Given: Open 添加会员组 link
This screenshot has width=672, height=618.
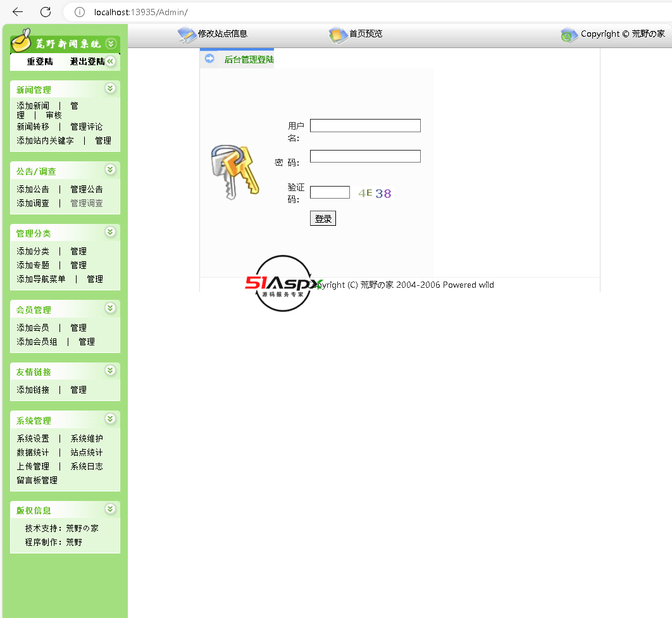Looking at the screenshot, I should pyautogui.click(x=37, y=342).
